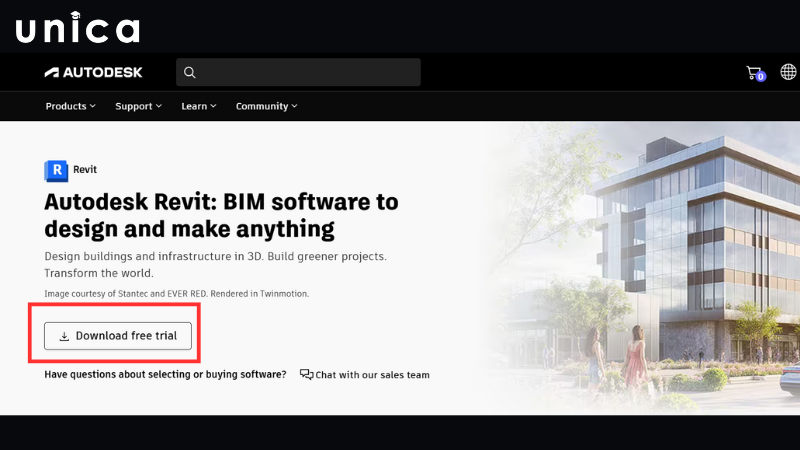Expand the Learn menu
The width and height of the screenshot is (800, 450).
coord(198,106)
